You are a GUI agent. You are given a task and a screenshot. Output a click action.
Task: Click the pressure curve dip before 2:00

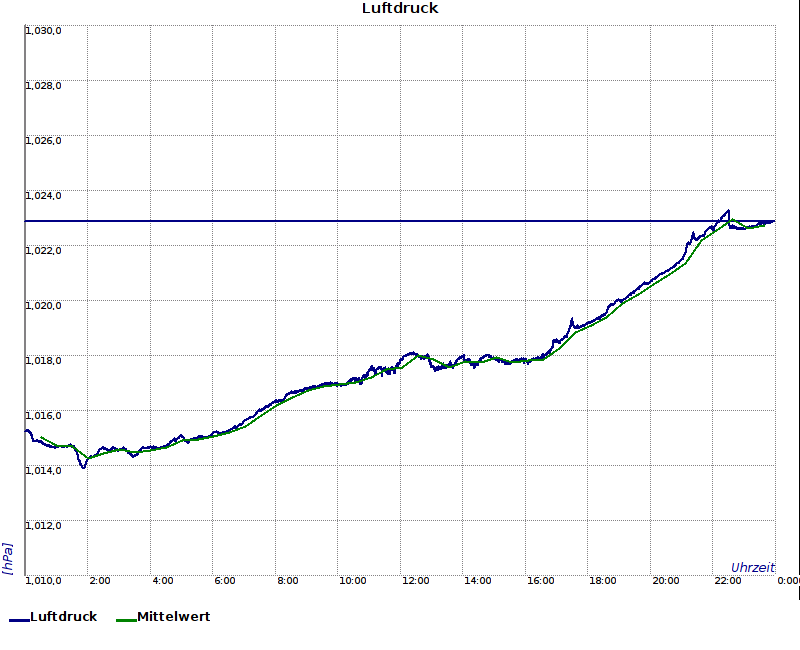click(84, 467)
